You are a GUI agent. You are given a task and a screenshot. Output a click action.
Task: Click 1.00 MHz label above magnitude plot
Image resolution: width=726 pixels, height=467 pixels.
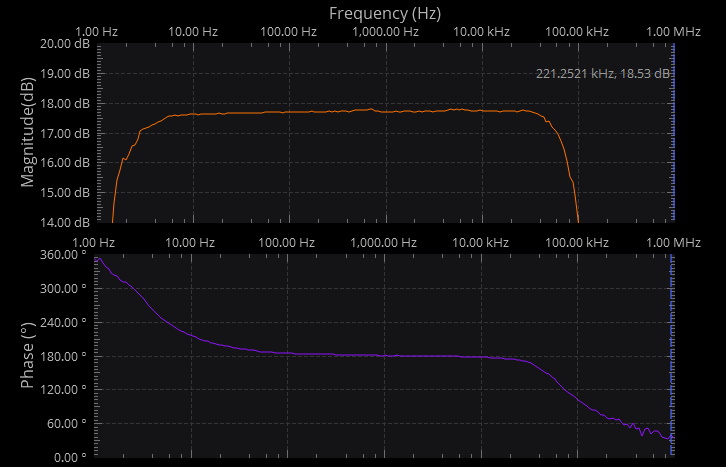point(673,32)
